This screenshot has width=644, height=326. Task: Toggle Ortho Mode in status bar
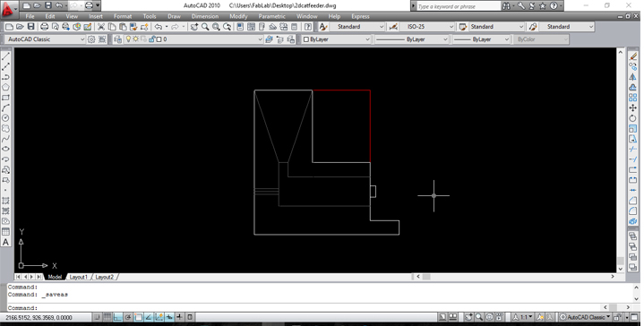pyautogui.click(x=118, y=317)
